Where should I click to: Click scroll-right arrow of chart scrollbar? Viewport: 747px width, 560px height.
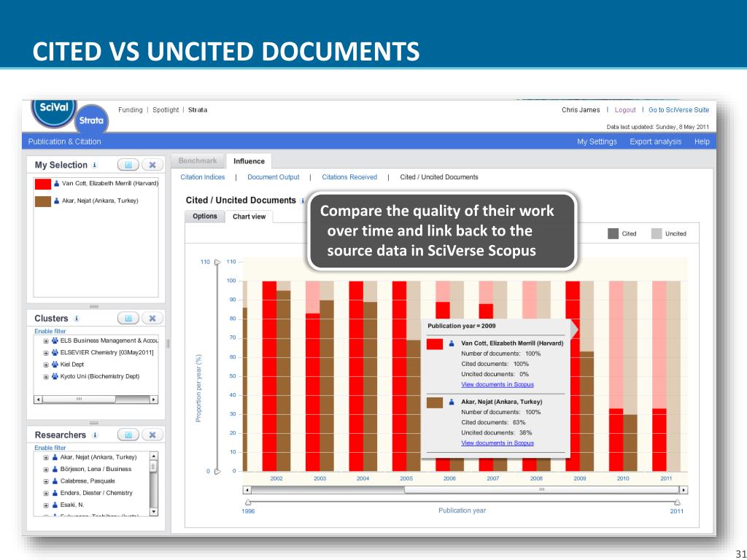(684, 490)
